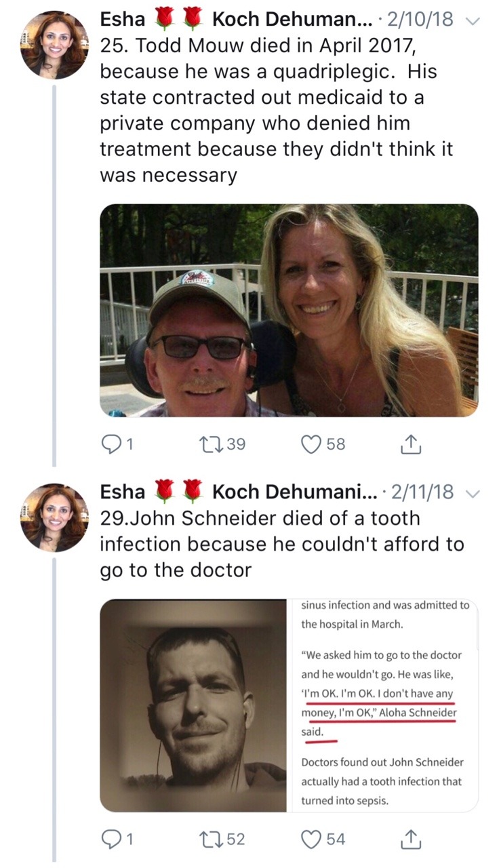Viewport: 499px width, 868px height.
Task: Reply to the John Schneider tweet
Action: pyautogui.click(x=111, y=839)
